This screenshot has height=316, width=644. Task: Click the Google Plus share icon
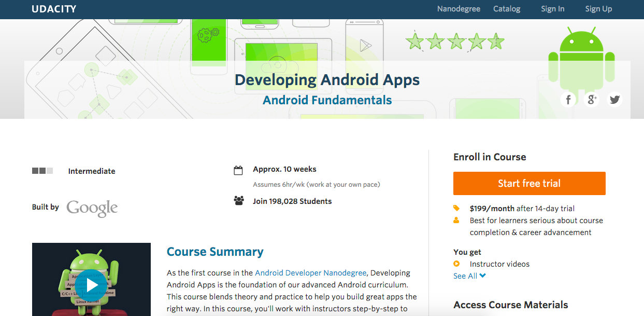(x=591, y=100)
